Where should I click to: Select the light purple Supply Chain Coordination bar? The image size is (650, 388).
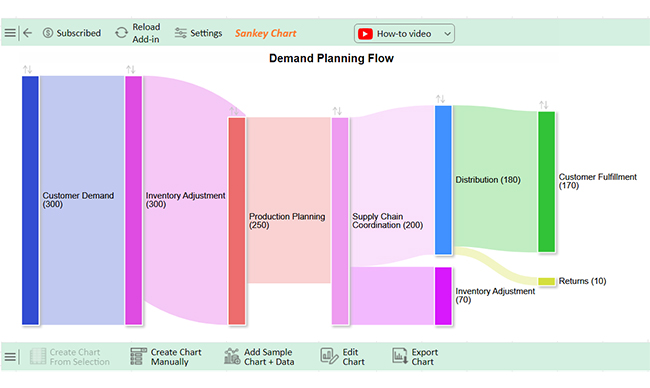click(x=340, y=221)
